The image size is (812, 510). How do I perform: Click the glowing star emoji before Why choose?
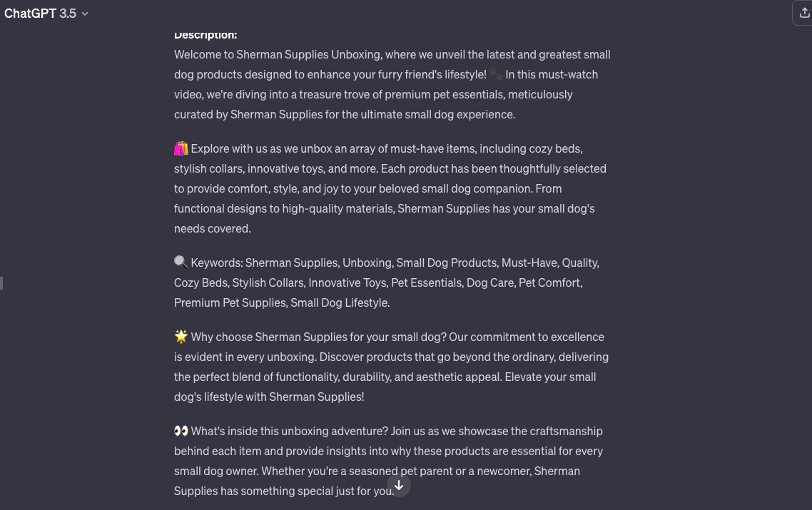point(181,337)
